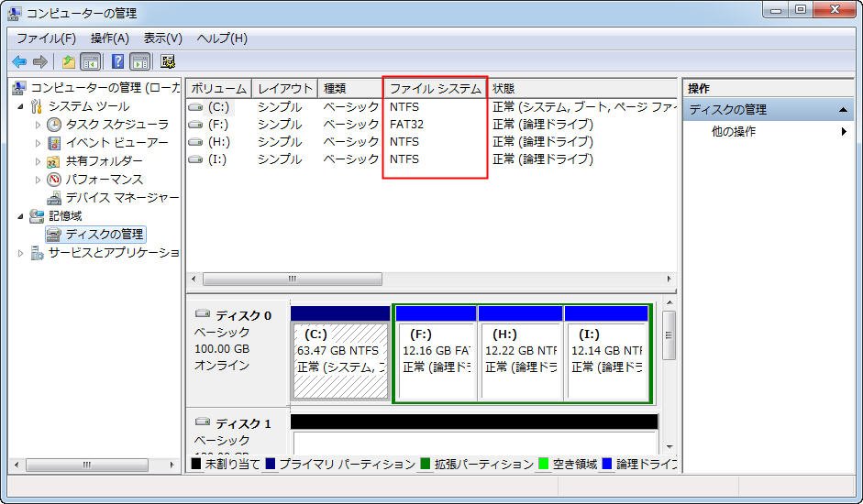Toggle the show/hide action pane icon
This screenshot has height=504, width=863.
coord(140,61)
